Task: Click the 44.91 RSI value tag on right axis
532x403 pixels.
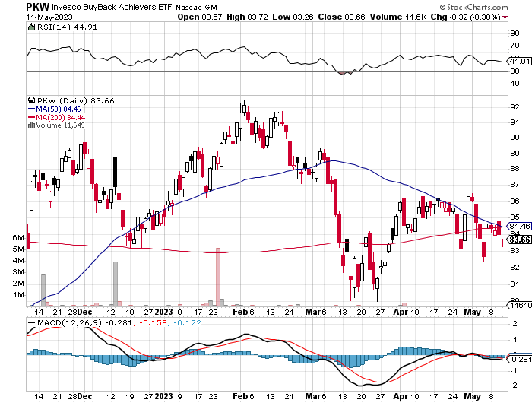Action: pos(519,61)
